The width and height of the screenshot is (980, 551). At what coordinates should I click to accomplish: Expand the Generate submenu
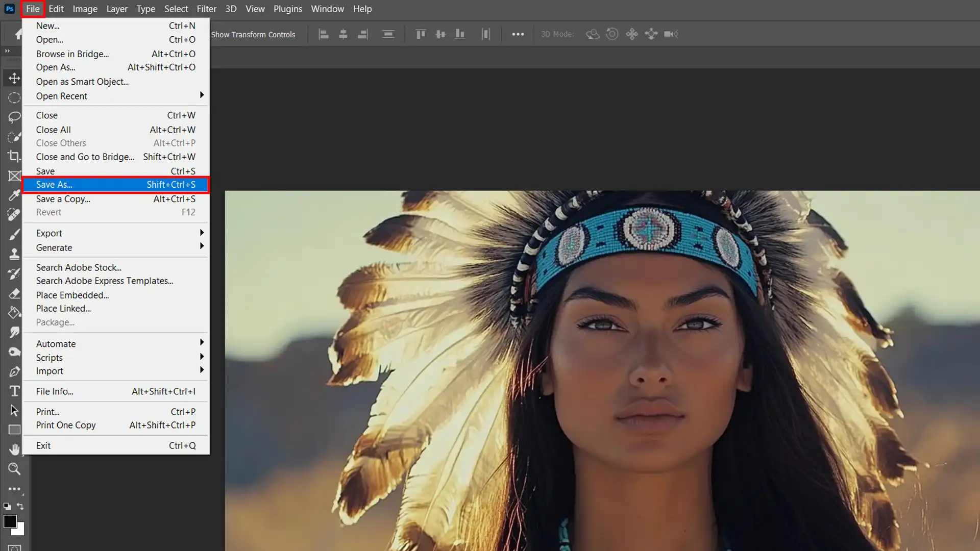115,247
